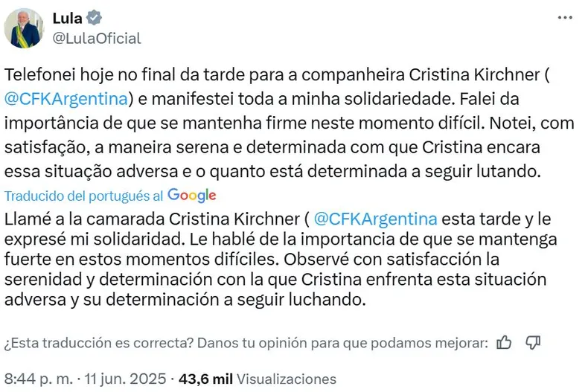Rate translation with thumbs down icon
This screenshot has width=588, height=392.
pyautogui.click(x=532, y=342)
